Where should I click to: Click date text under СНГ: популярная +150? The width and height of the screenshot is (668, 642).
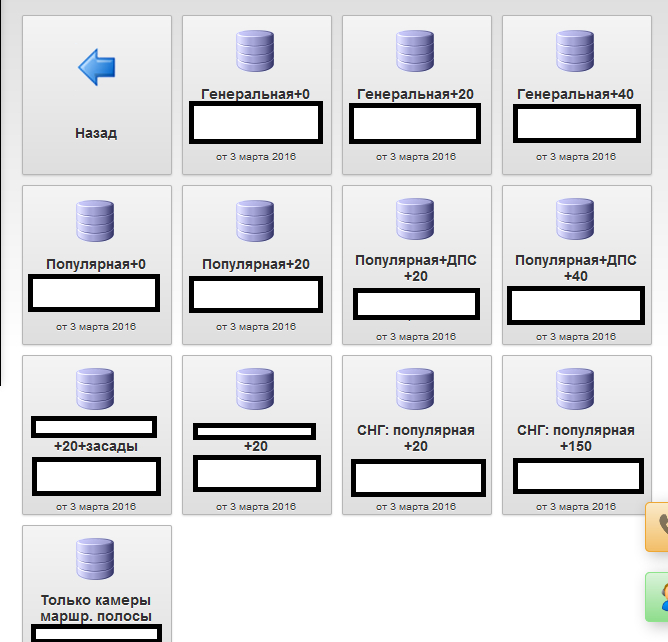click(576, 507)
